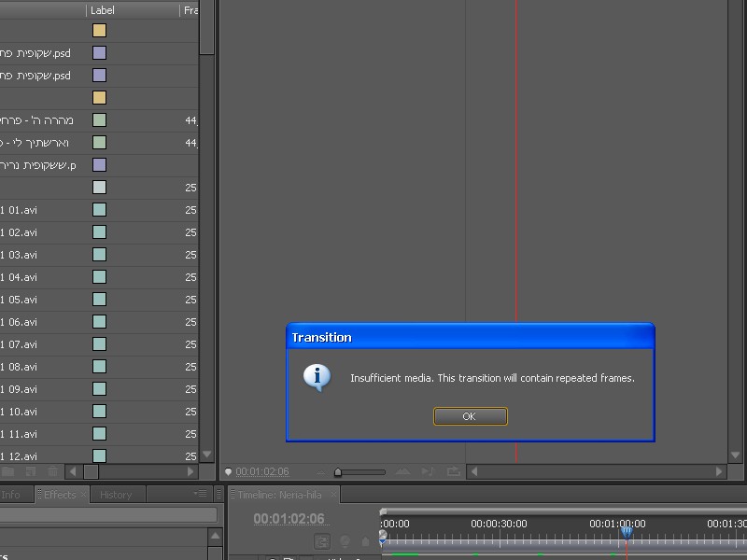Screen dimensions: 747x560
Task: Click the label color swatch for 01.avi
Action: pos(99,210)
